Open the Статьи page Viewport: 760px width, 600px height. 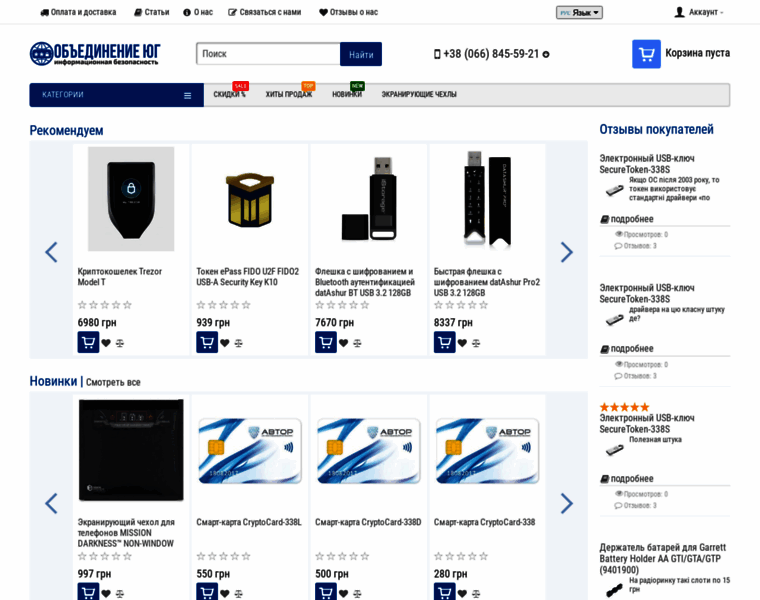[x=152, y=12]
